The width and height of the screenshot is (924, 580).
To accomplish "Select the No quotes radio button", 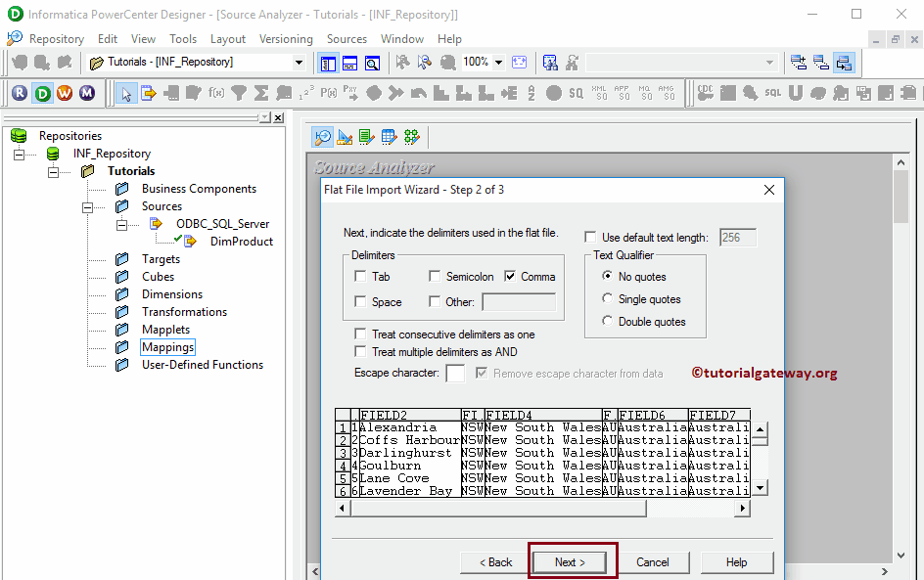I will 607,276.
